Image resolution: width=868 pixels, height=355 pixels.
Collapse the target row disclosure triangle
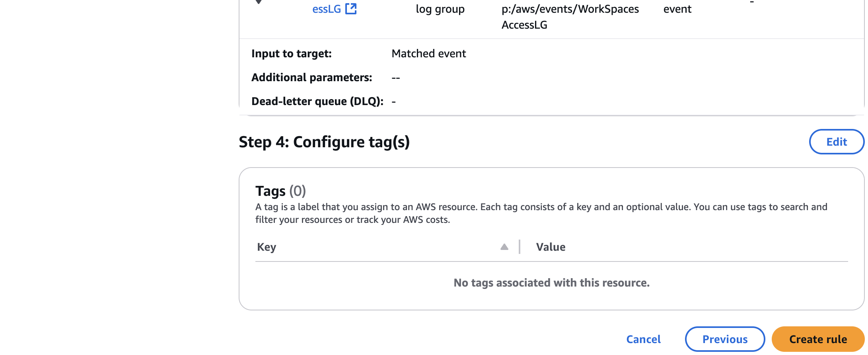tap(259, 2)
